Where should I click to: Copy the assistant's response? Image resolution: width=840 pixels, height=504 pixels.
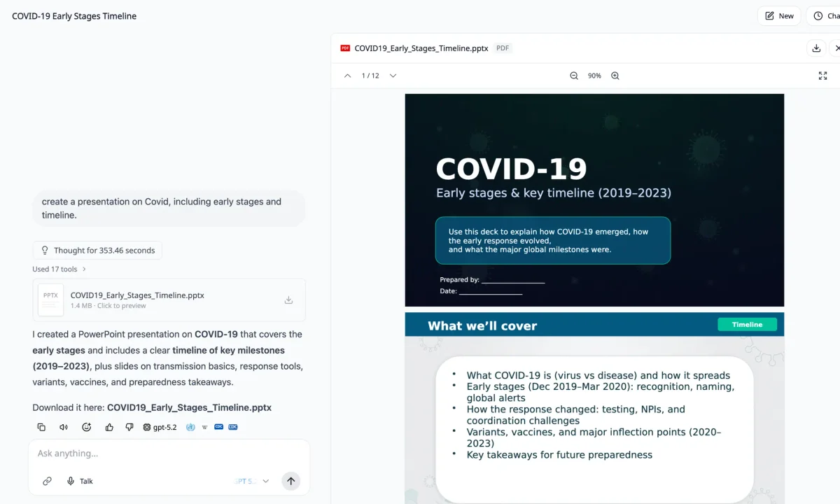pyautogui.click(x=41, y=427)
